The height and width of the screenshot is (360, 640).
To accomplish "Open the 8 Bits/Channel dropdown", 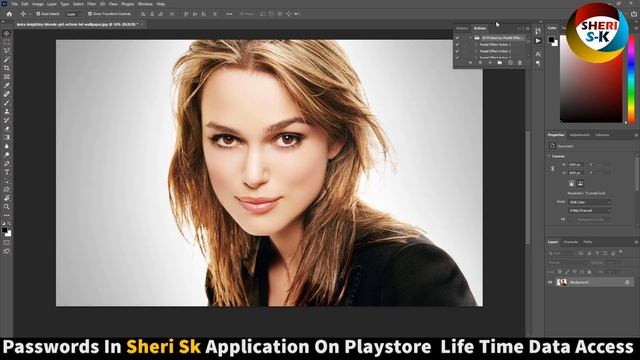I will click(x=590, y=211).
